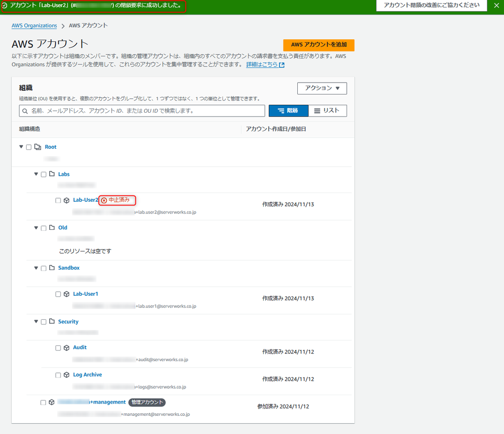Collapse the Labs OU
This screenshot has height=434, width=504.
pos(36,174)
